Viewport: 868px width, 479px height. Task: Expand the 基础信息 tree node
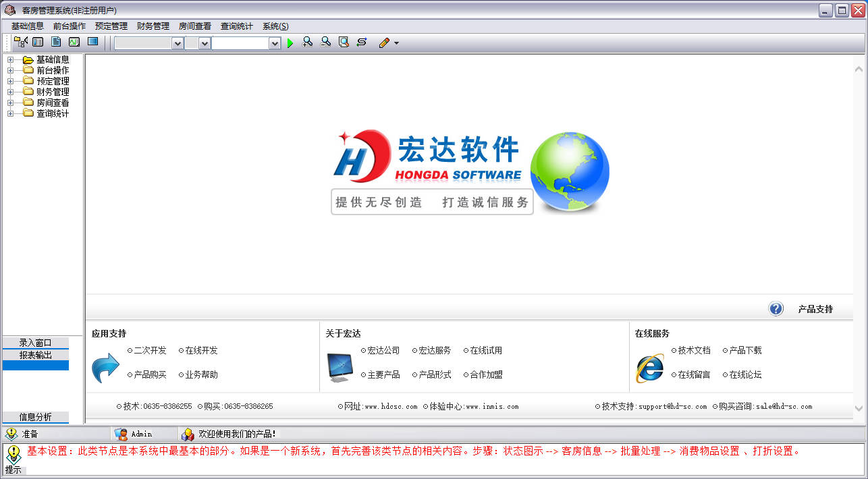[10, 59]
